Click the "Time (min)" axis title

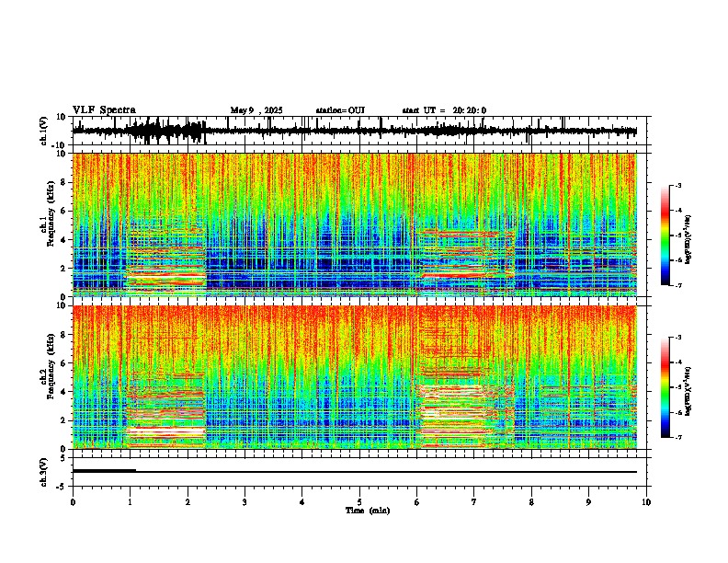[368, 511]
